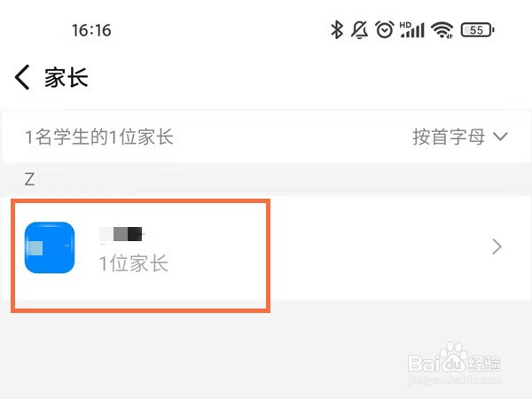Tap the 家长 page title
The width and height of the screenshot is (532, 399).
pos(66,78)
